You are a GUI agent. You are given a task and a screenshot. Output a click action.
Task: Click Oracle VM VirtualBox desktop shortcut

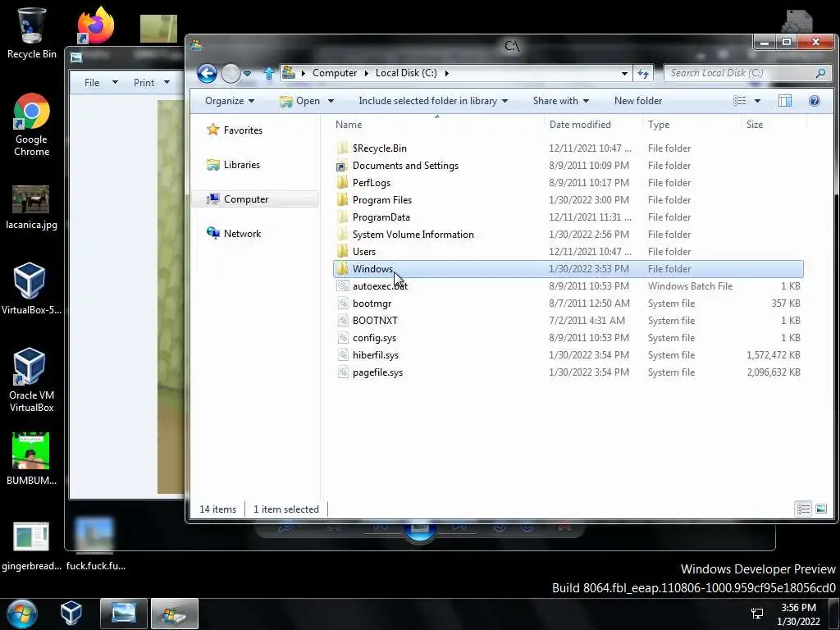click(x=31, y=380)
